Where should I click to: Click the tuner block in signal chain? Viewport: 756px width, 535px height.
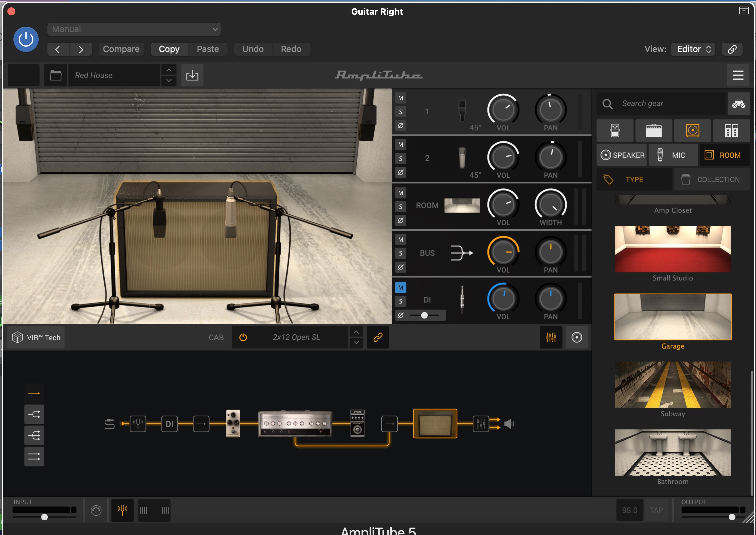pos(138,424)
